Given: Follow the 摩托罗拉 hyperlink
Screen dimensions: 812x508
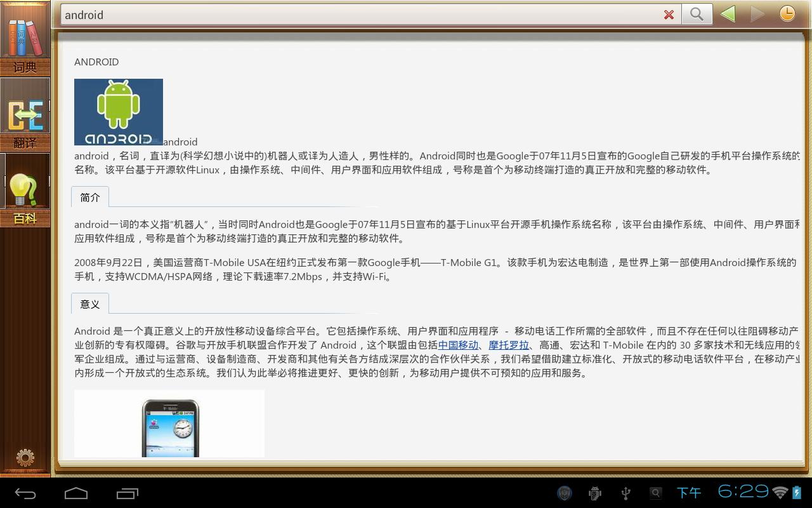Looking at the screenshot, I should point(509,345).
